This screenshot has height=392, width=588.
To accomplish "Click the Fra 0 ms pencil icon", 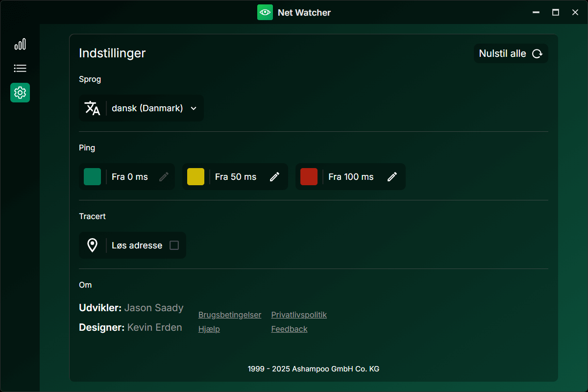I will [164, 177].
